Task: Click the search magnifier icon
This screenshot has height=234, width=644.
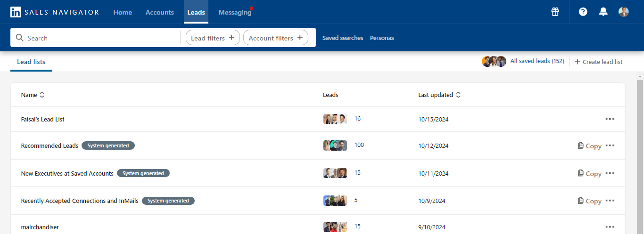Action: (20, 38)
